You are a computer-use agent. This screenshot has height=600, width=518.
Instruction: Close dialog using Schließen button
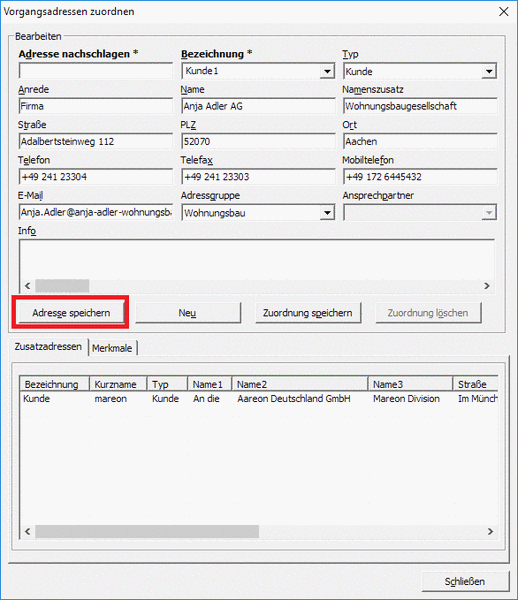click(x=466, y=581)
